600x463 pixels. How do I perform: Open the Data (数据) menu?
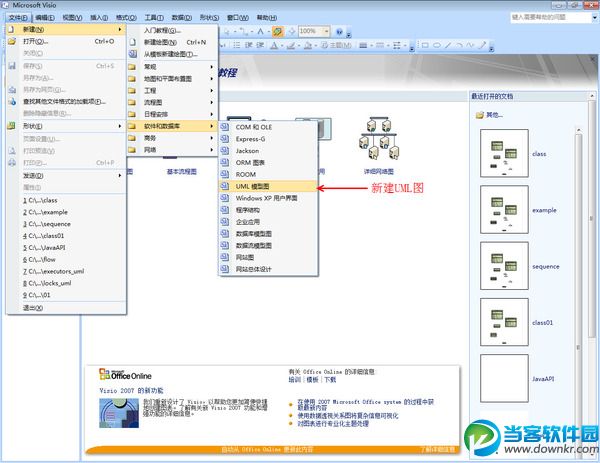pyautogui.click(x=182, y=18)
